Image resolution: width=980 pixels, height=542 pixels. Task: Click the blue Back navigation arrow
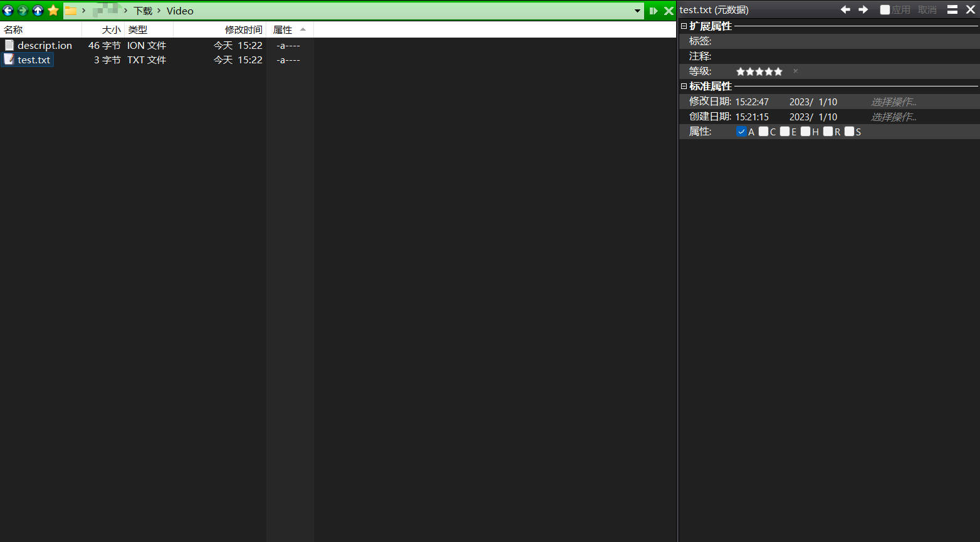8,11
